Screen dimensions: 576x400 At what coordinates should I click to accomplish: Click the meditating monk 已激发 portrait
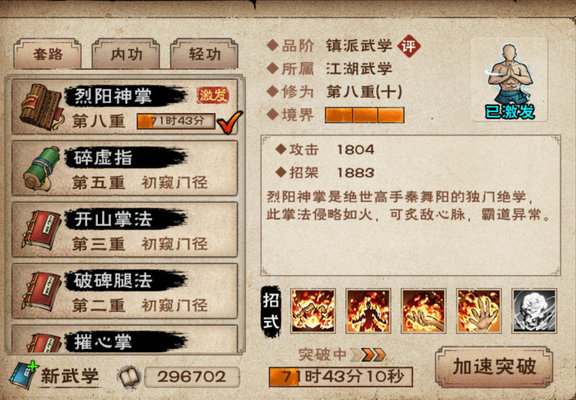tap(510, 80)
